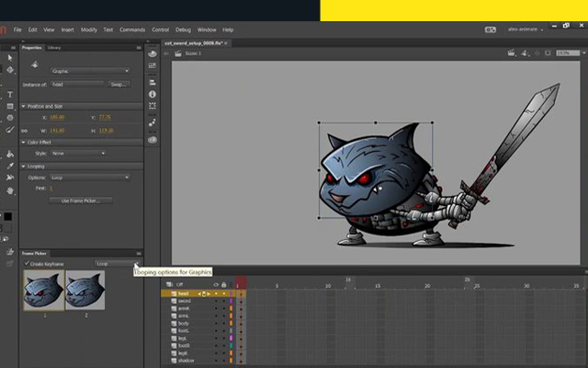
Task: Toggle the Create Keyframe checkbox
Action: coord(27,263)
